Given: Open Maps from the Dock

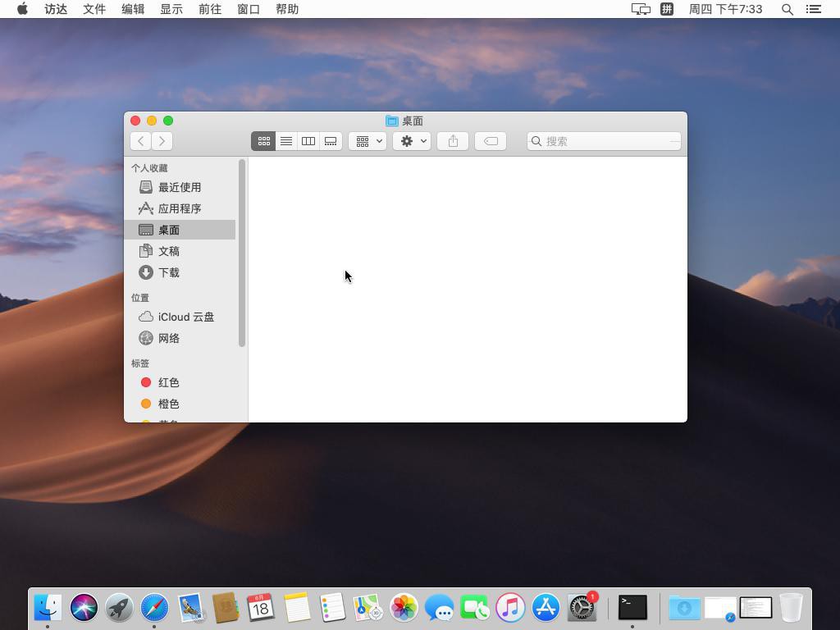Looking at the screenshot, I should (x=368, y=608).
